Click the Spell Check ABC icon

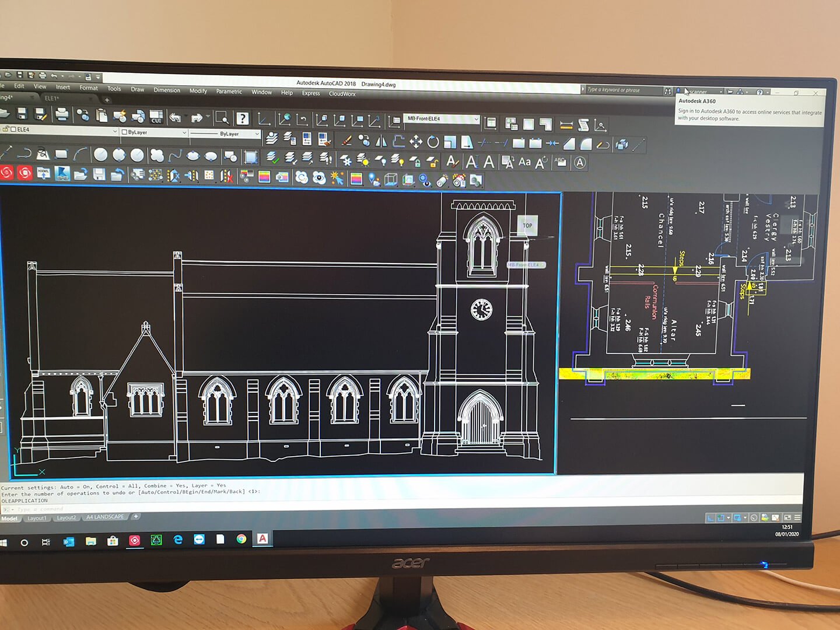560,162
